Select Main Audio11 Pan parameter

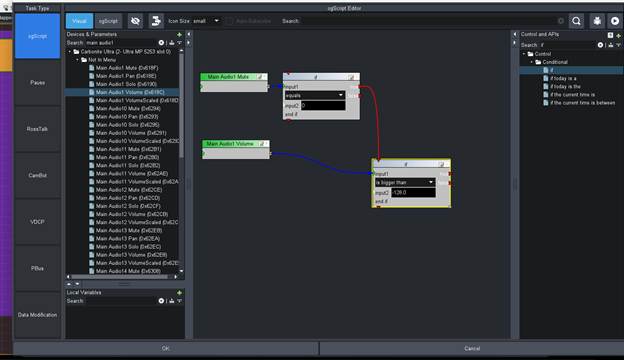click(127, 157)
